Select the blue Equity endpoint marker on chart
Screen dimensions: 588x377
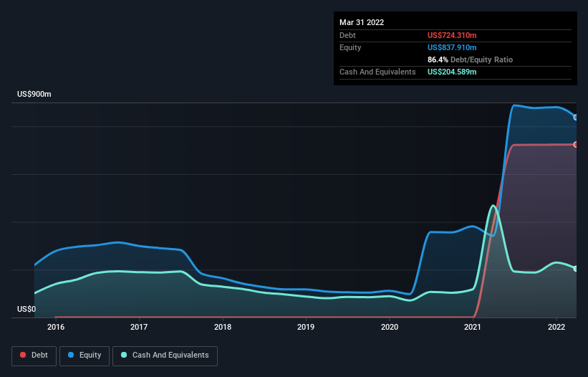576,118
